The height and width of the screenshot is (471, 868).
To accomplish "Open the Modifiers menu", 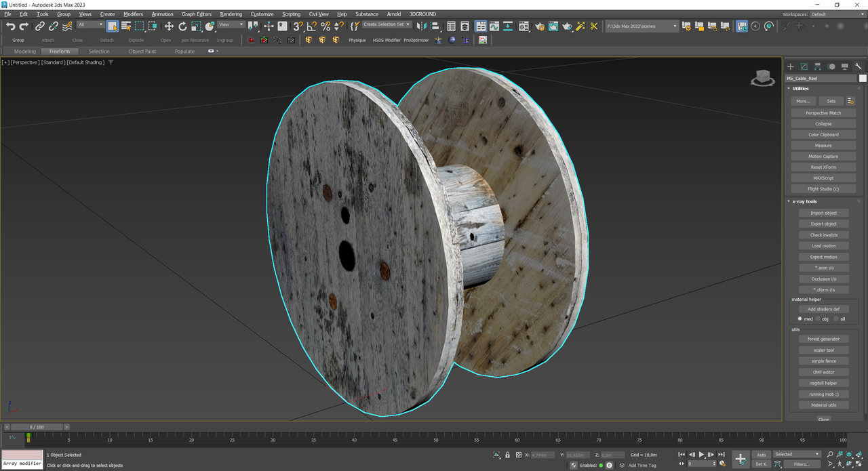I will pos(133,14).
